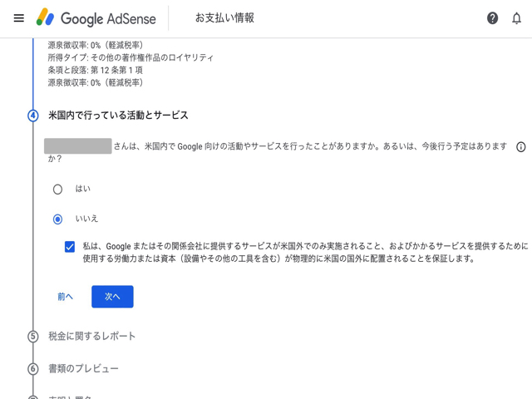
Task: Go back with the 前へ link
Action: pos(65,297)
